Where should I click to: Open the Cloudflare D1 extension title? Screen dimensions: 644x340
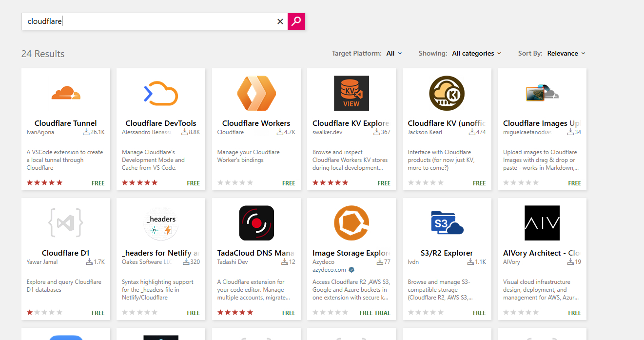point(66,253)
